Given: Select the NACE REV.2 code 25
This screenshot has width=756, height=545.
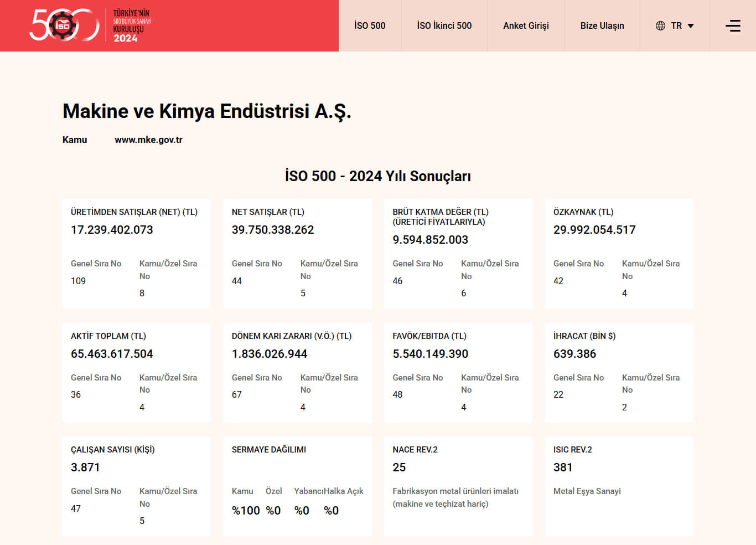Looking at the screenshot, I should pos(399,467).
